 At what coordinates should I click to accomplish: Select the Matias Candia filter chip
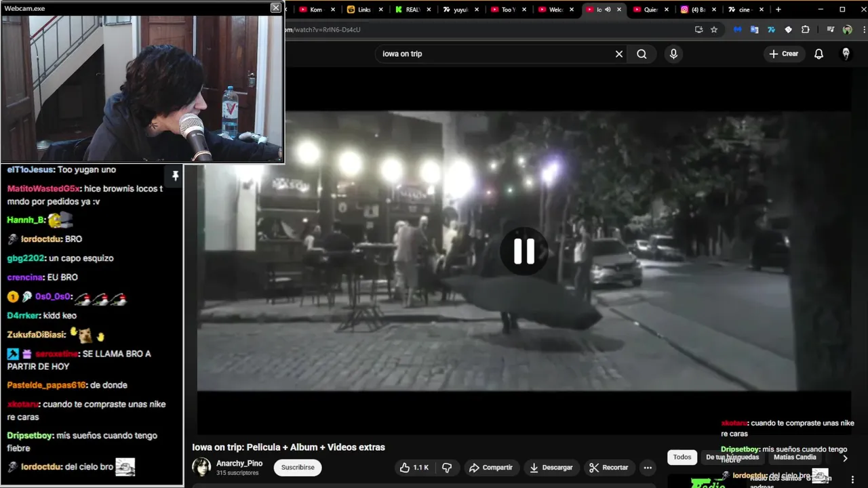point(795,457)
